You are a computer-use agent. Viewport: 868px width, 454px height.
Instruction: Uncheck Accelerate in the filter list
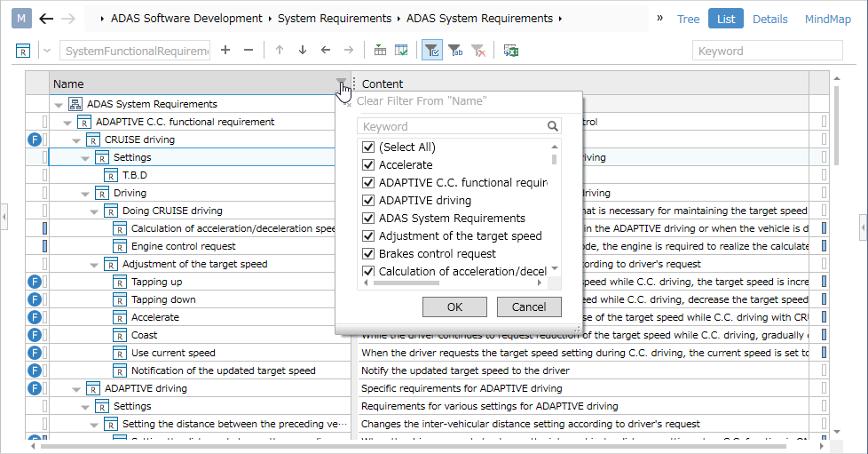pyautogui.click(x=368, y=164)
